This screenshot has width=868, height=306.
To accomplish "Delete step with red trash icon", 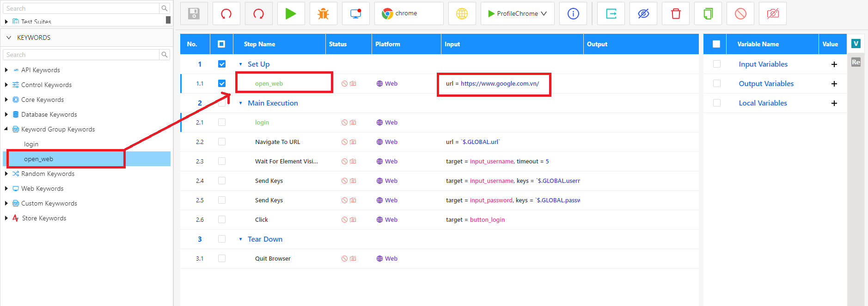I will (676, 13).
